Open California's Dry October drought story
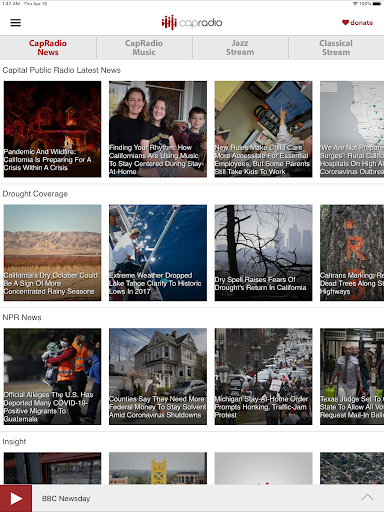Viewport: 384px width, 512px height. (x=52, y=253)
